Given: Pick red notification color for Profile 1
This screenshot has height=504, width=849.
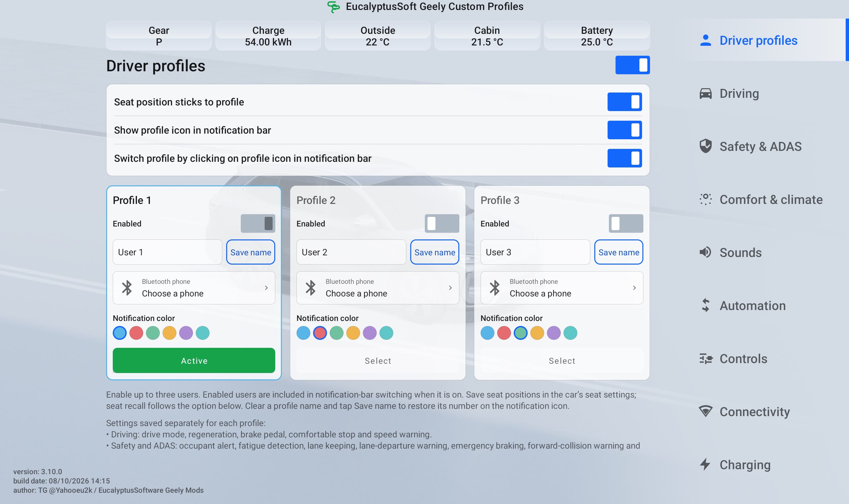Looking at the screenshot, I should 136,333.
